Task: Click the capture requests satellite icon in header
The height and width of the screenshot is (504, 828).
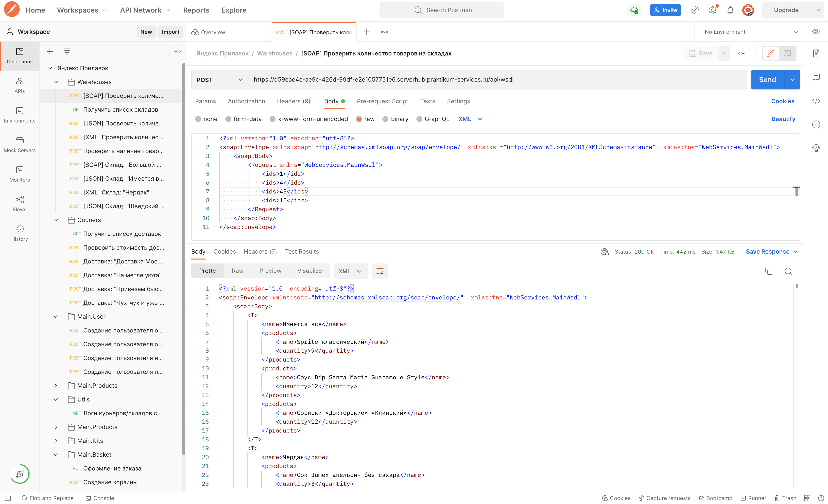Action: 695,10
